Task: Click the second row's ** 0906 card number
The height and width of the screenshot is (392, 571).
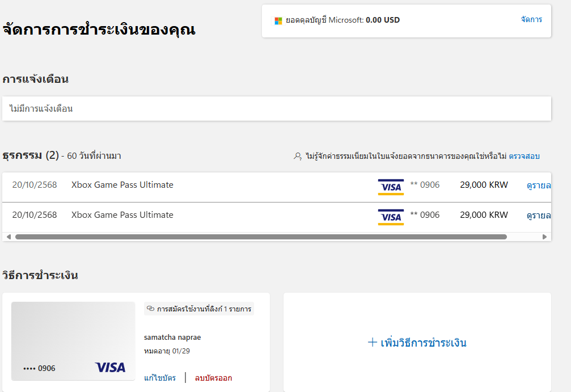Action: coord(425,215)
